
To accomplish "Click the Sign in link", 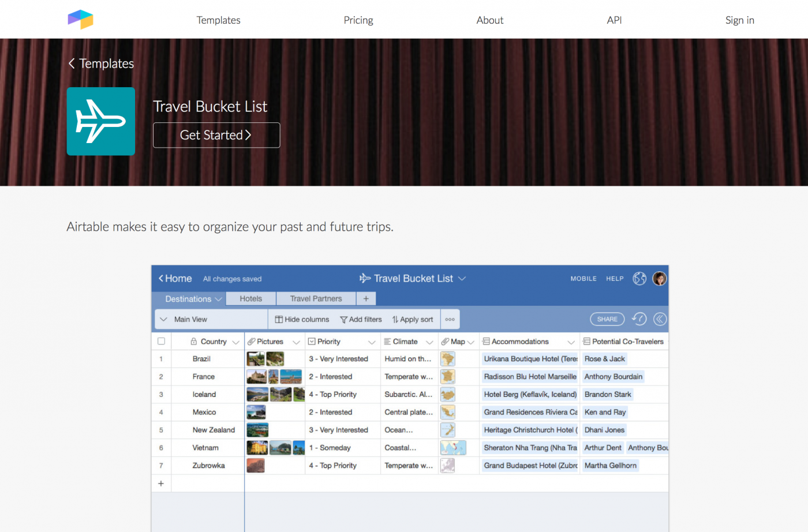I will [739, 20].
